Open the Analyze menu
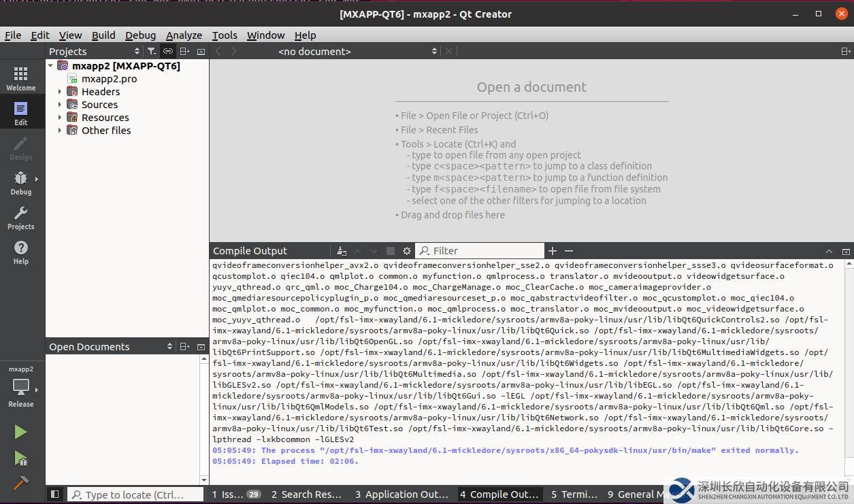The image size is (854, 504). point(184,35)
